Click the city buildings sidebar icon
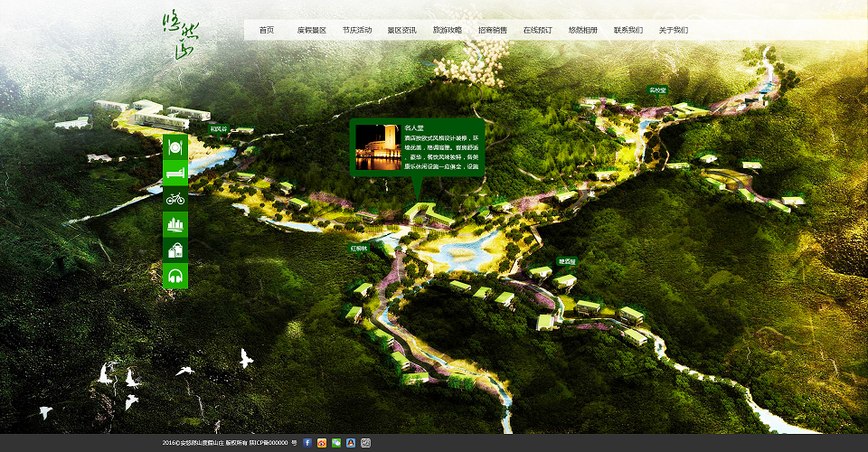The height and width of the screenshot is (452, 868). (175, 224)
